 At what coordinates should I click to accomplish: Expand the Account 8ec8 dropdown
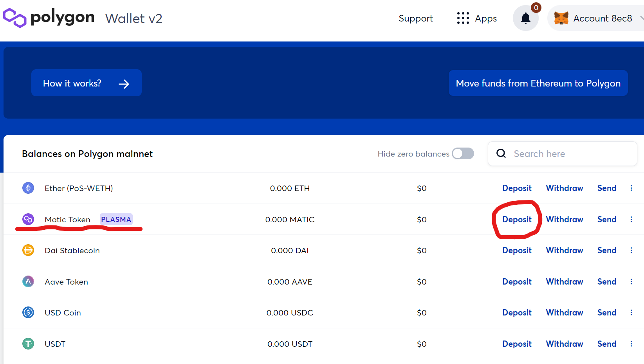coord(641,18)
